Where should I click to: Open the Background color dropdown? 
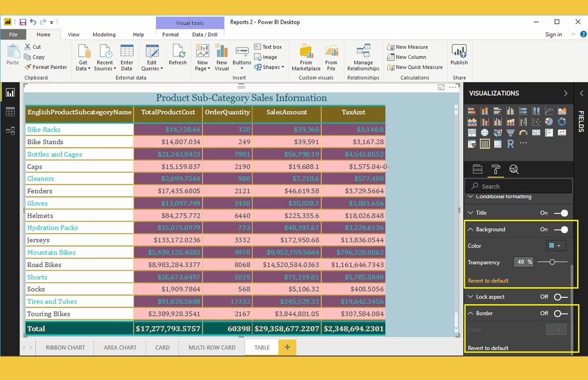(556, 246)
